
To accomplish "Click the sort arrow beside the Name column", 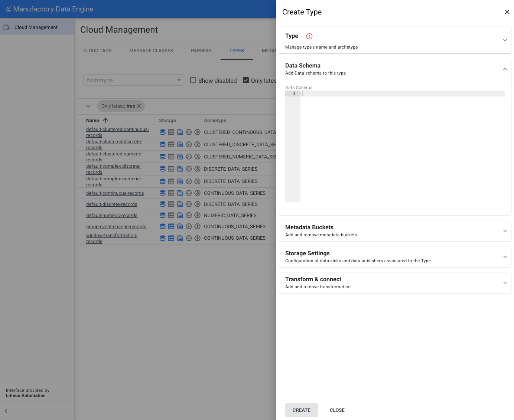I will [x=105, y=120].
